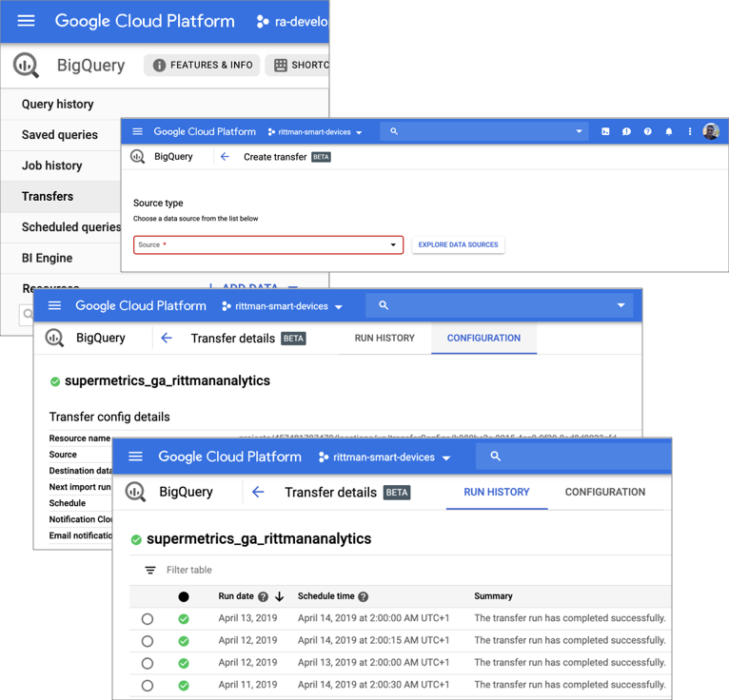This screenshot has height=700, width=729.
Task: Click 'Schedule time' column header
Action: (x=325, y=596)
